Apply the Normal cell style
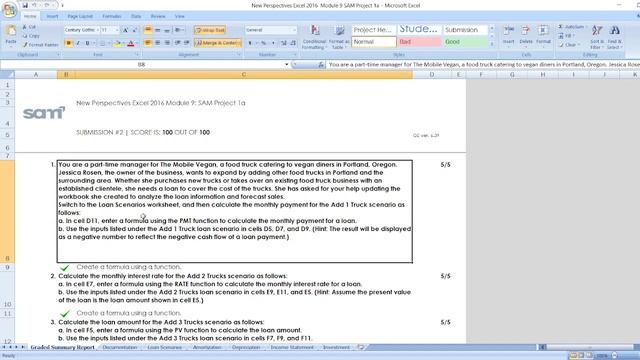 (373, 42)
